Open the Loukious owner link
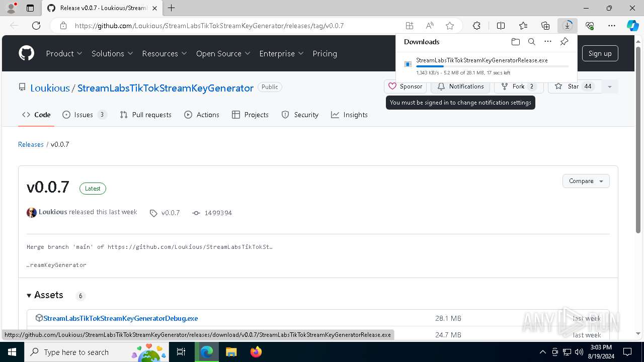 coord(50,88)
